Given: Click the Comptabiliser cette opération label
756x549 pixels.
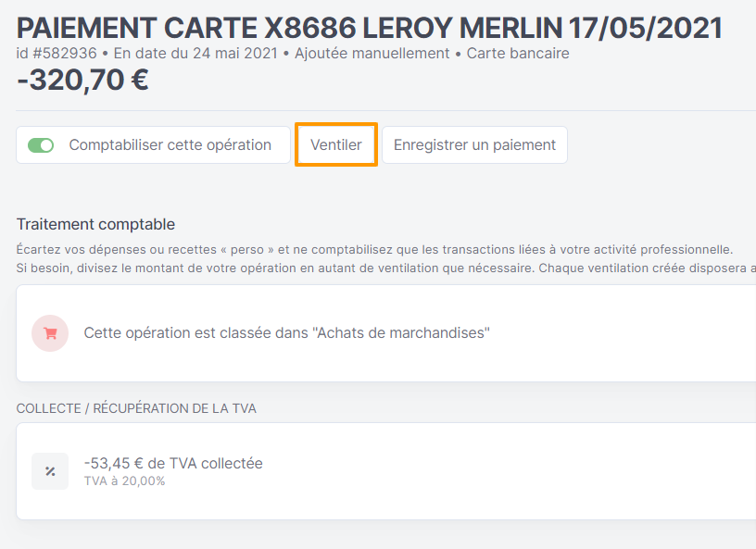Looking at the screenshot, I should pos(170,145).
